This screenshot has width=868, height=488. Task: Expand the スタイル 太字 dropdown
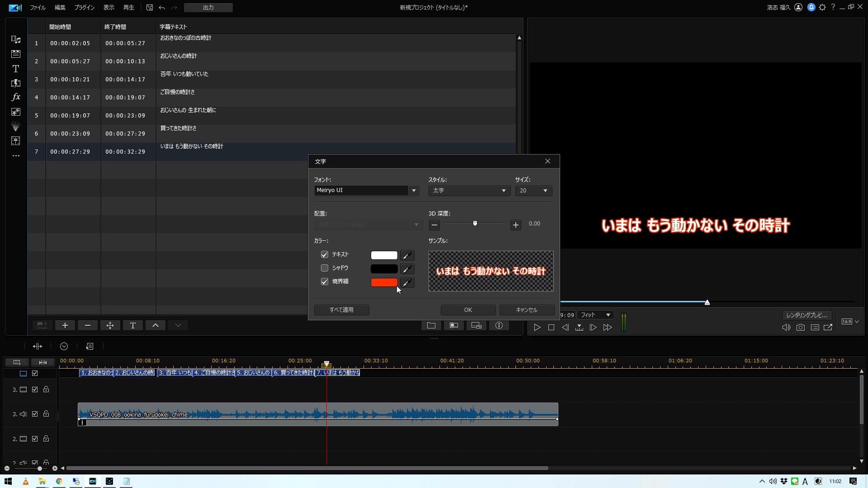pyautogui.click(x=469, y=191)
